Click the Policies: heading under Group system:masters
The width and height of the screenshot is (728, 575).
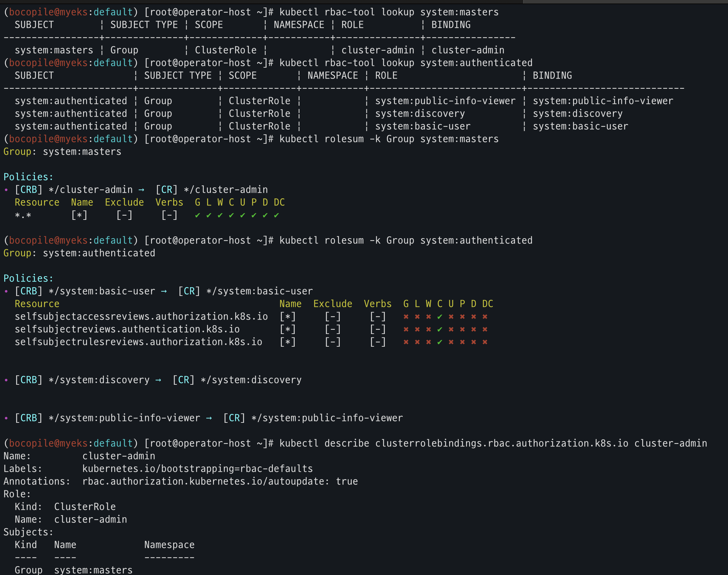[x=29, y=177]
